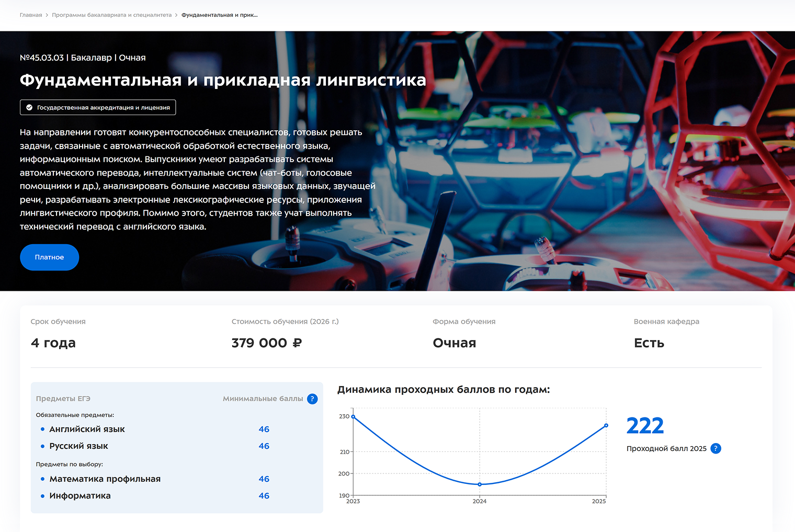Click help icon beside Минимальные баллы
This screenshot has height=532, width=795.
(x=312, y=399)
